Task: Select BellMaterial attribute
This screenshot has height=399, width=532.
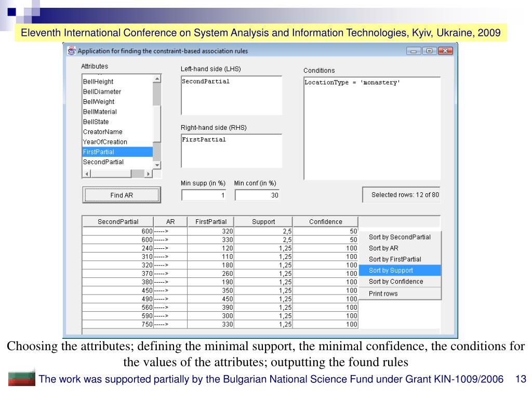Action: (117, 112)
